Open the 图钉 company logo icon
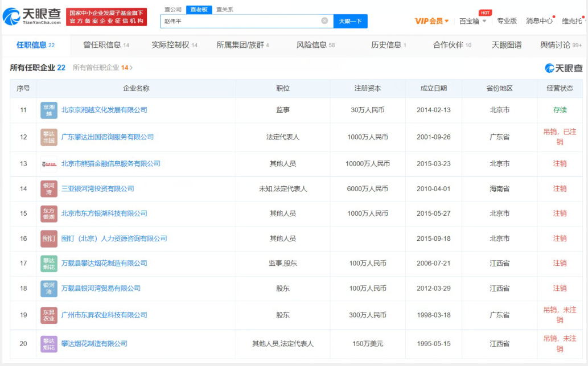Screen dimensions: 588x366 (49, 238)
